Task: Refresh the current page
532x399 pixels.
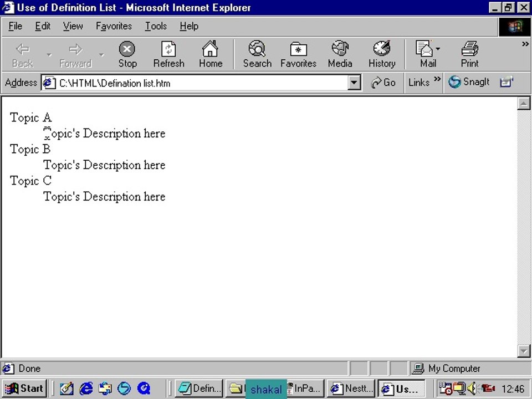Action: [x=168, y=55]
